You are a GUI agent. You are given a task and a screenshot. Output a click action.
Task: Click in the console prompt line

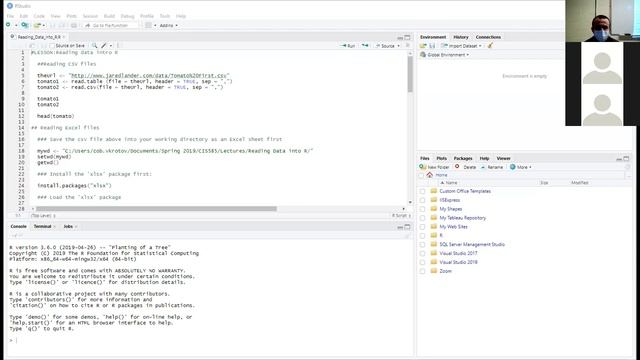pyautogui.click(x=210, y=340)
